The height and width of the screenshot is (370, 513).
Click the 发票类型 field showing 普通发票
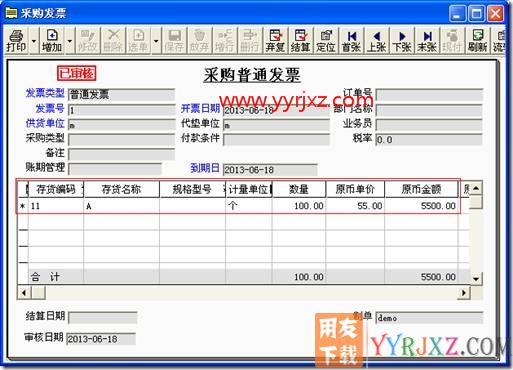(121, 94)
